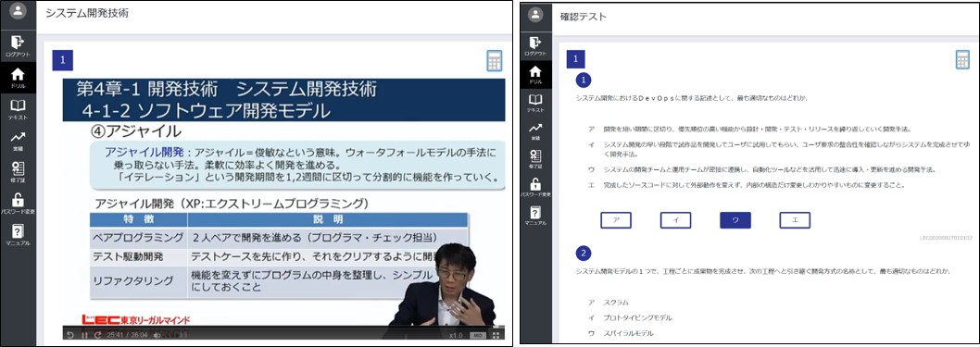The height and width of the screenshot is (347, 980).
Task: Click the option text スパイラルモデル
Action: (x=628, y=333)
